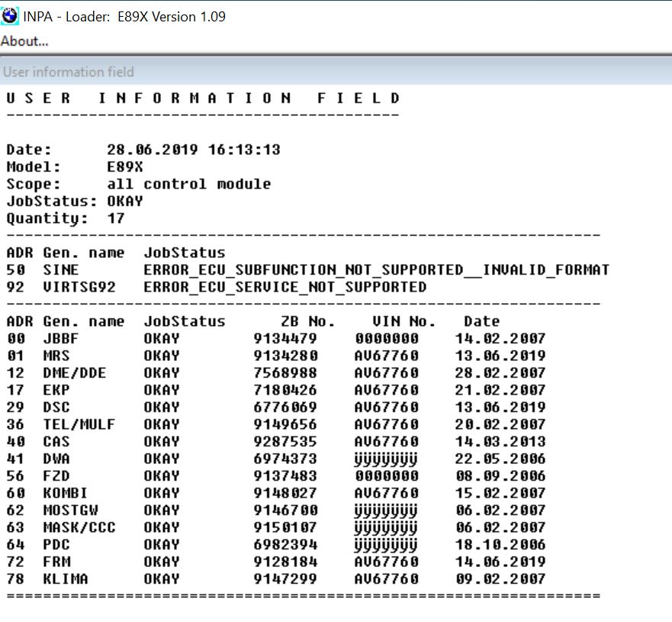Select the DSC module name

click(x=56, y=408)
